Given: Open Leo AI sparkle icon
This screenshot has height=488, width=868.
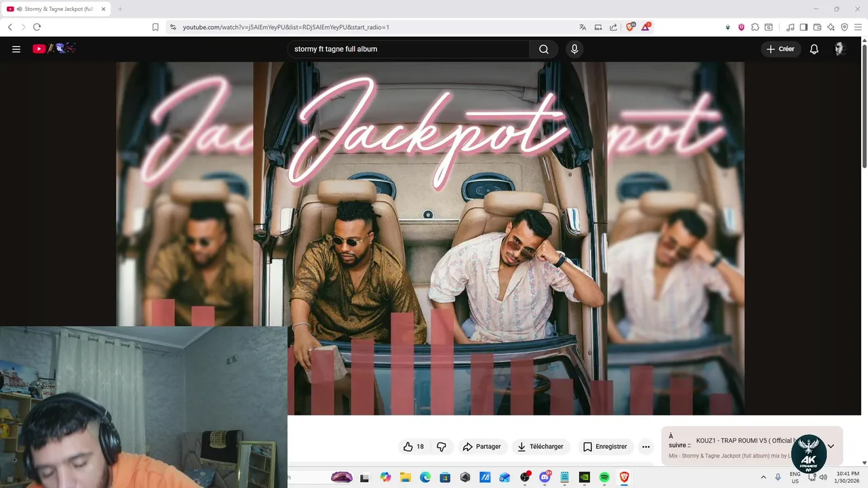Looking at the screenshot, I should point(831,27).
